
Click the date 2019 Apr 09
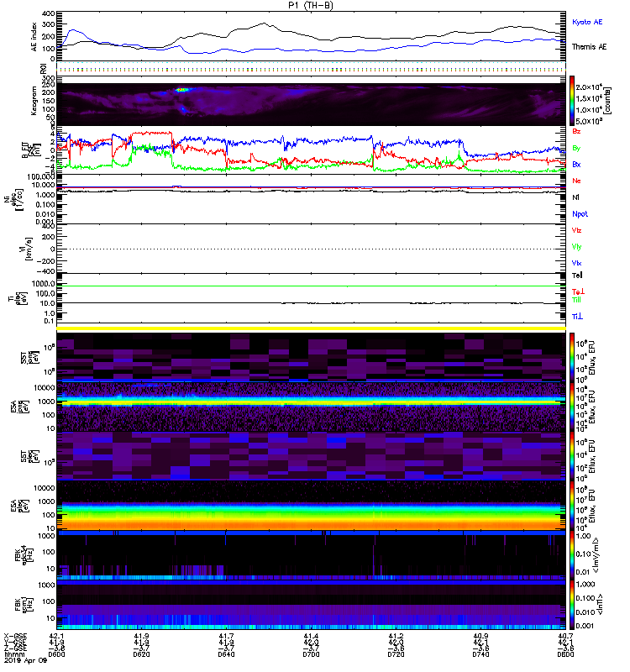tap(26, 661)
